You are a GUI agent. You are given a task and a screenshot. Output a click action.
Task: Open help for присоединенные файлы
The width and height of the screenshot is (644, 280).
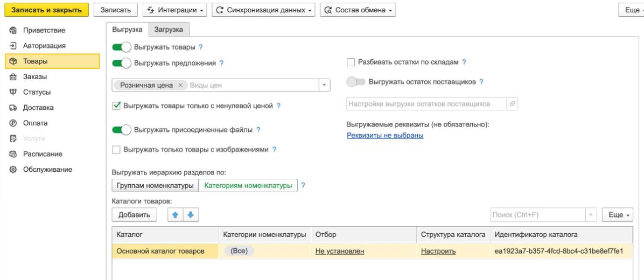coord(258,130)
